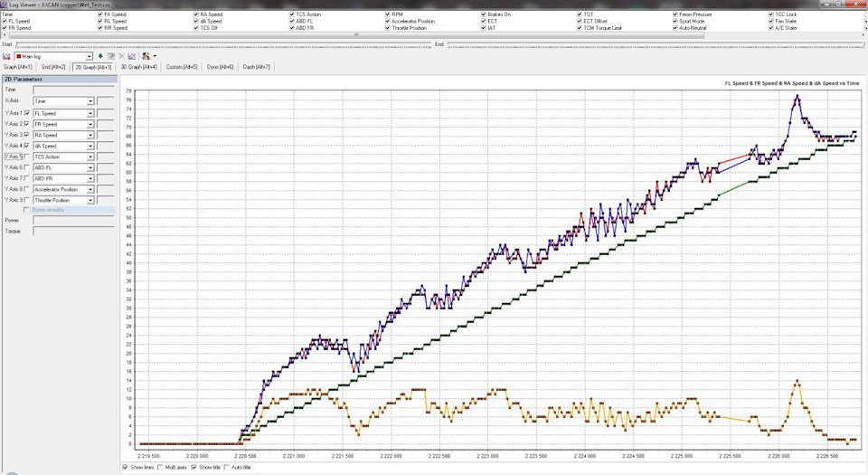Open the Y Axis 4 dA Speed dropdown
This screenshot has height=475, width=868.
click(90, 147)
